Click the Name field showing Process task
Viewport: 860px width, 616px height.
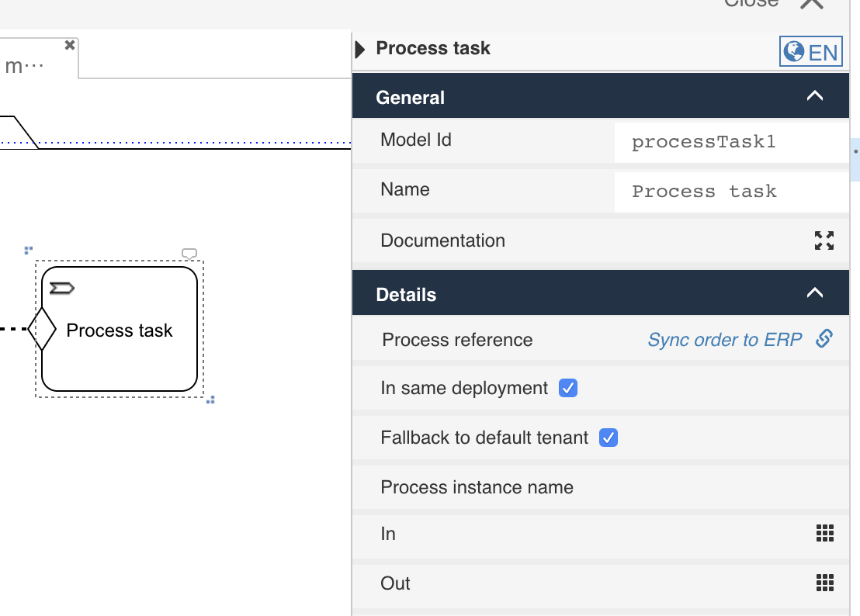click(730, 191)
